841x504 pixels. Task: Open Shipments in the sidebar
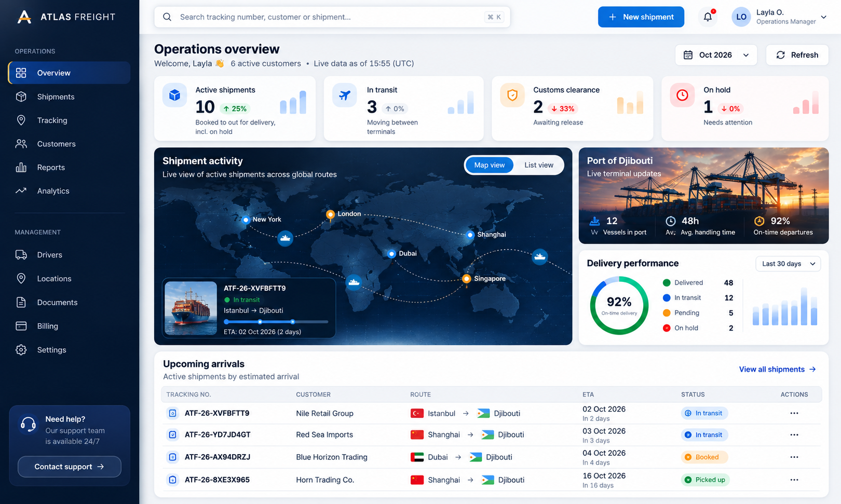69,97
